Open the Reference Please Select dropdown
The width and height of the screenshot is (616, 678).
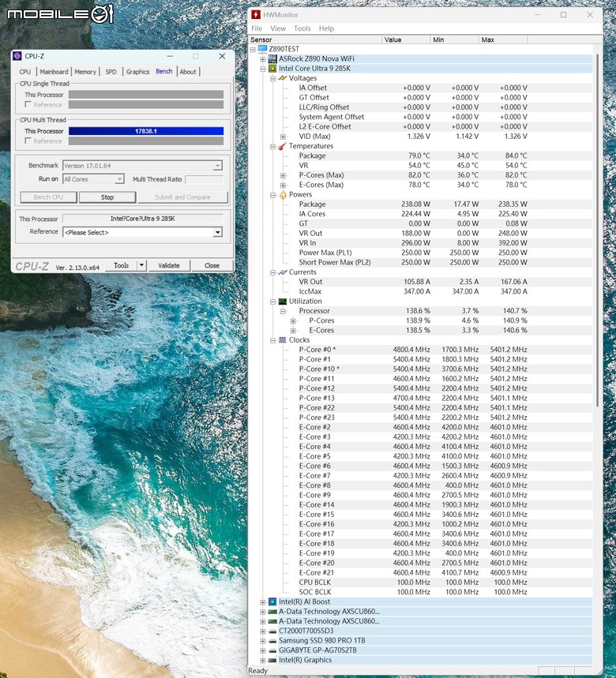click(x=218, y=232)
